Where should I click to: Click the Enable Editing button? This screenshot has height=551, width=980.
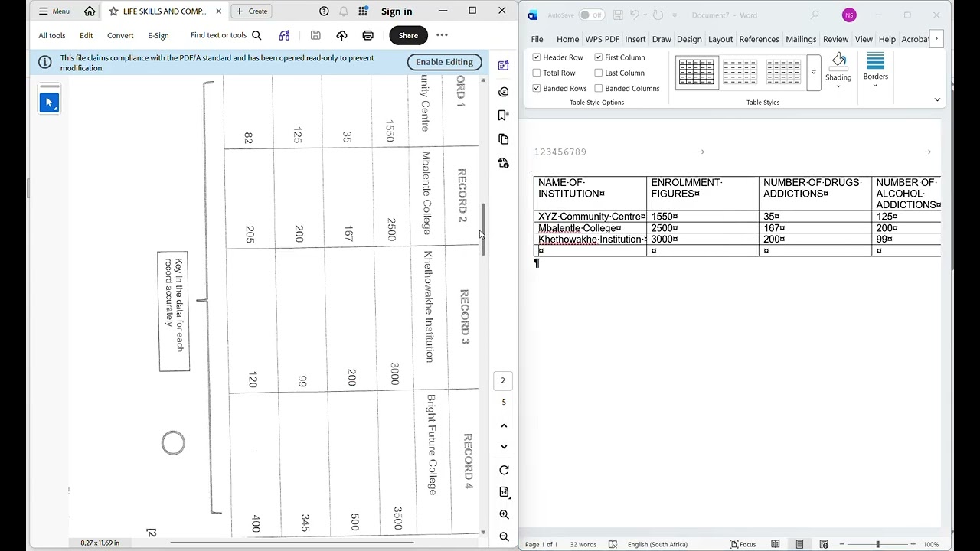tap(445, 62)
